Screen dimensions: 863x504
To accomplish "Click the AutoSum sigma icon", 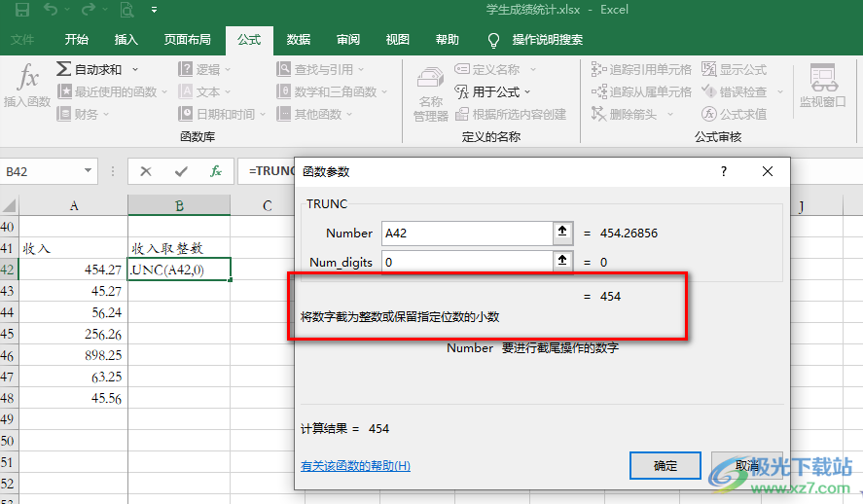I will [x=63, y=69].
